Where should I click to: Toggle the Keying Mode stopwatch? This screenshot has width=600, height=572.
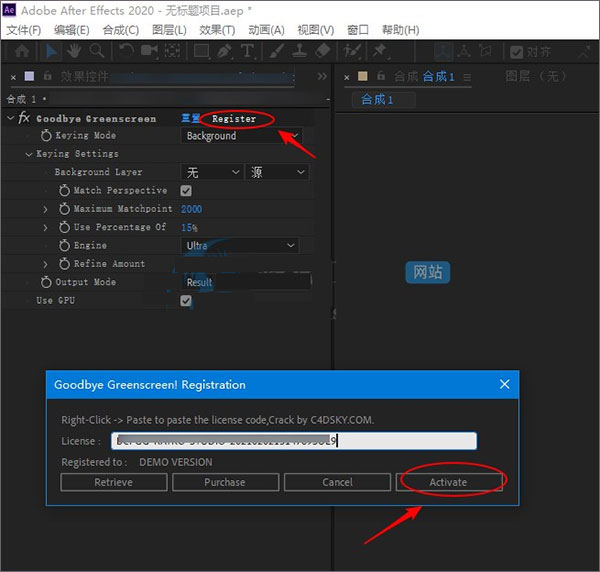coord(46,136)
